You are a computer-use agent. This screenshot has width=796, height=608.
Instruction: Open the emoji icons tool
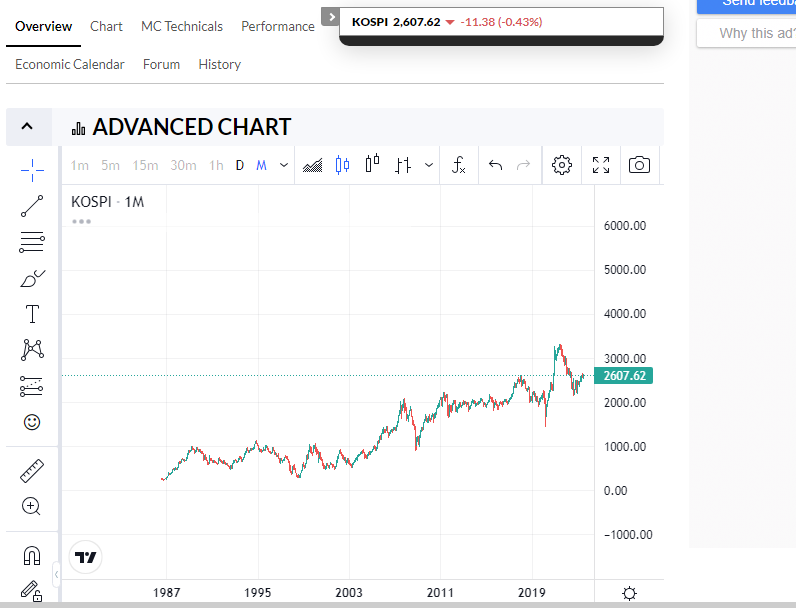coord(32,422)
